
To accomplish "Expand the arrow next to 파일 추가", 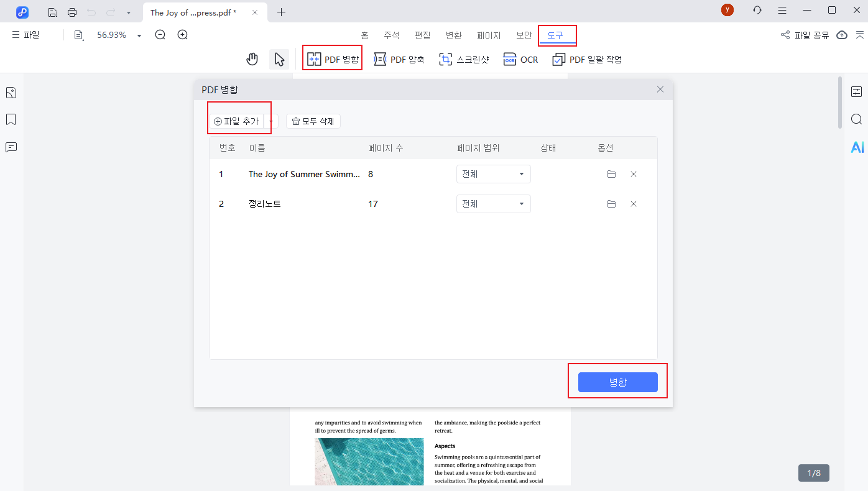I will [x=270, y=121].
